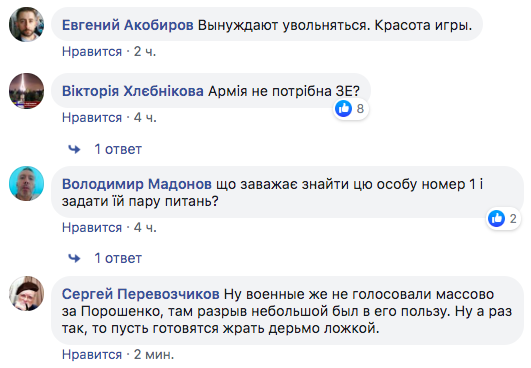Open Евгений Акобиров's profile avatar
Image resolution: width=531 pixels, height=368 pixels.
coord(26,24)
